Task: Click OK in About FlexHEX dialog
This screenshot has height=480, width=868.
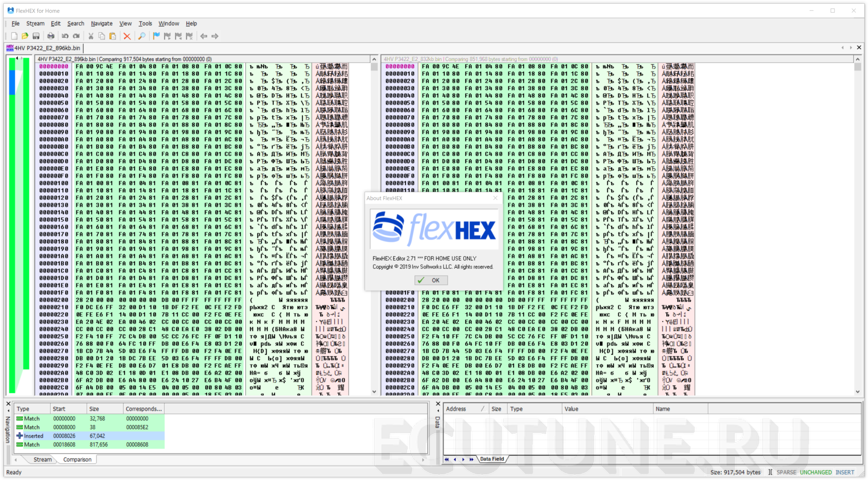Action: coord(431,280)
